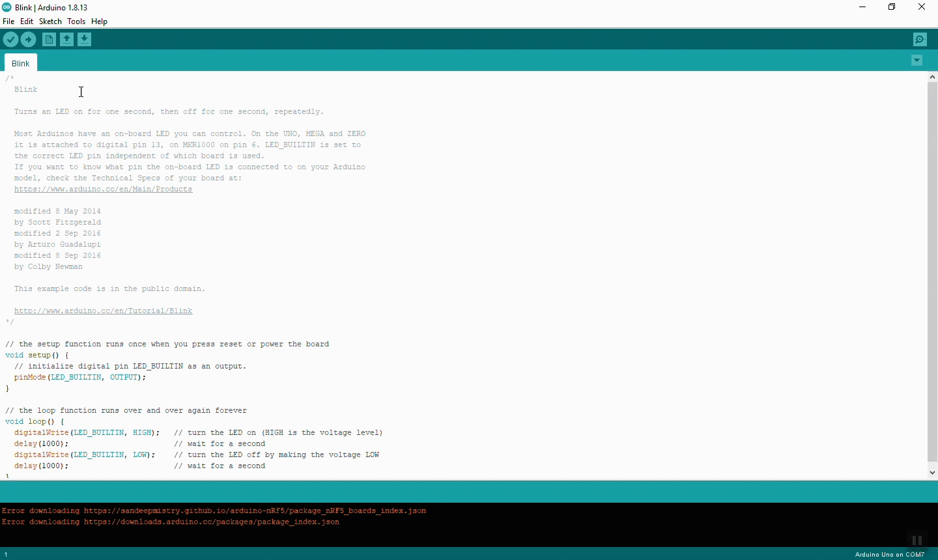Click the 'void loop() {' code line
The height and width of the screenshot is (560, 938).
point(35,422)
